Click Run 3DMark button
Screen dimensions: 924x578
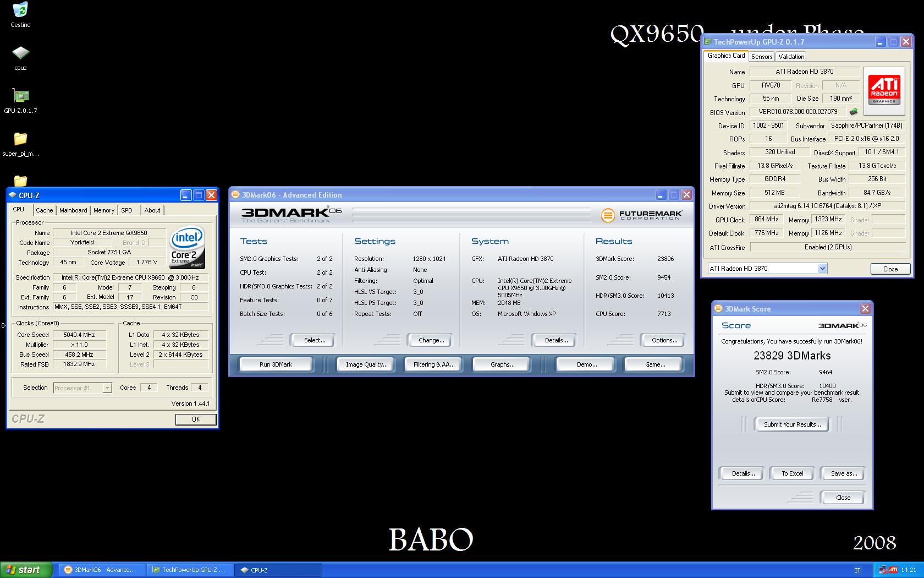pyautogui.click(x=276, y=364)
